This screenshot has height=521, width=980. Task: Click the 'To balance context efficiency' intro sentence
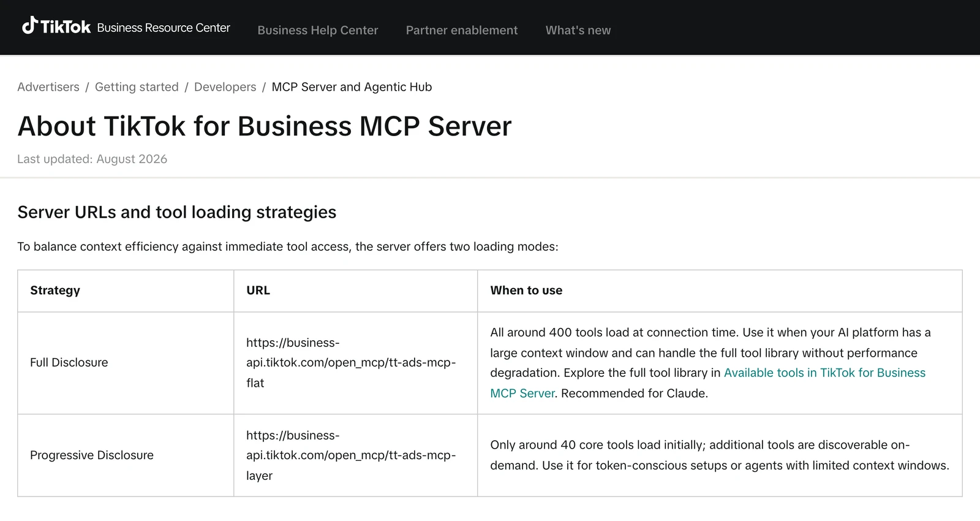288,246
